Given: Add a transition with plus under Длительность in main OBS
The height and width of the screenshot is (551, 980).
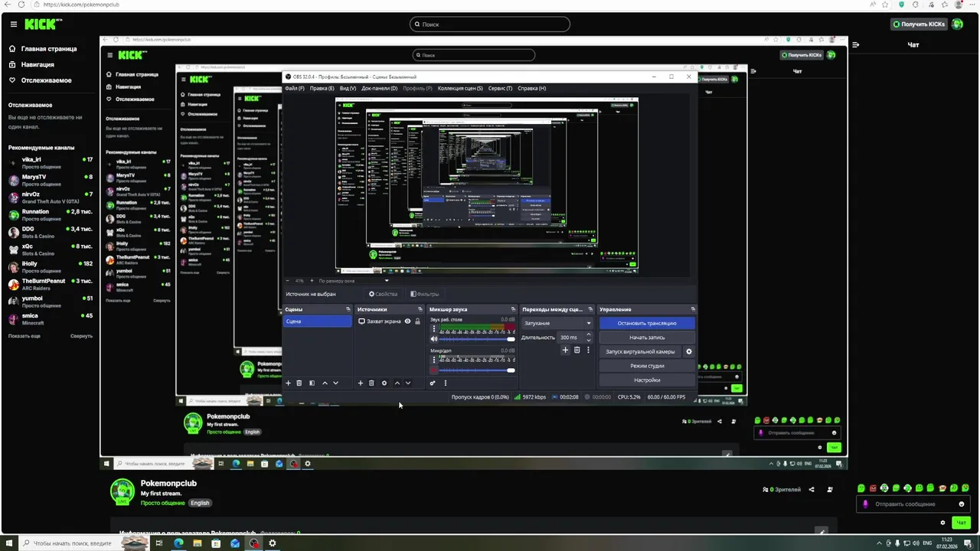Looking at the screenshot, I should tap(566, 350).
